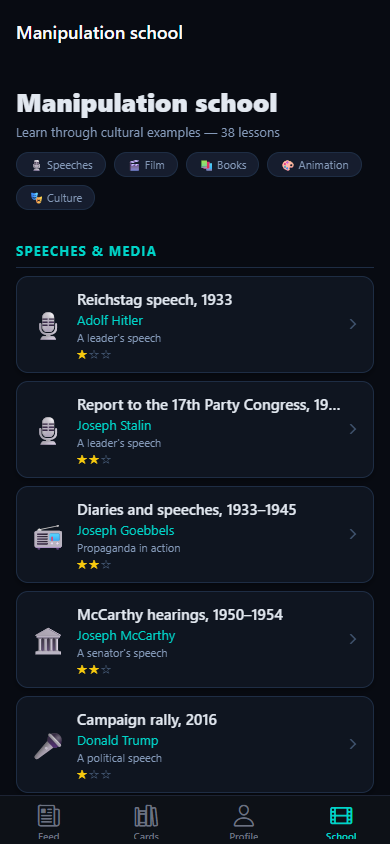390x844 pixels.
Task: Expand Diaries and speeches lesson chevron
Action: pos(353,534)
